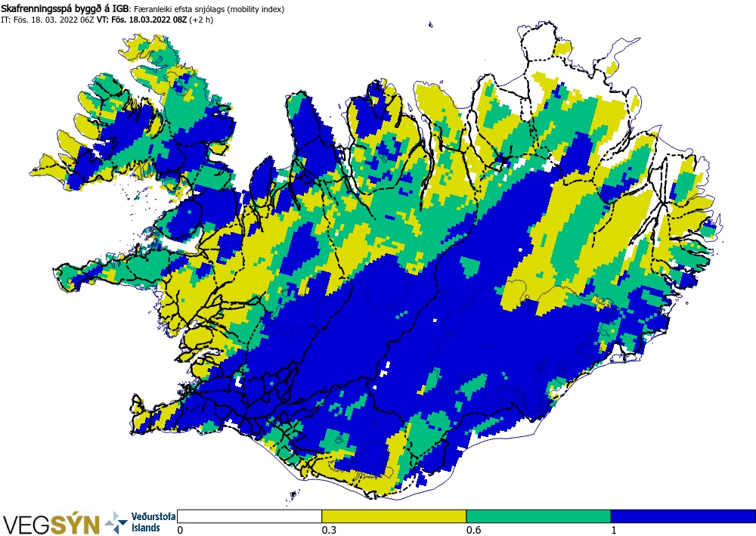Click the 'Veðurstofa Íslands' logo text
The height and width of the screenshot is (536, 756).
coord(153,522)
